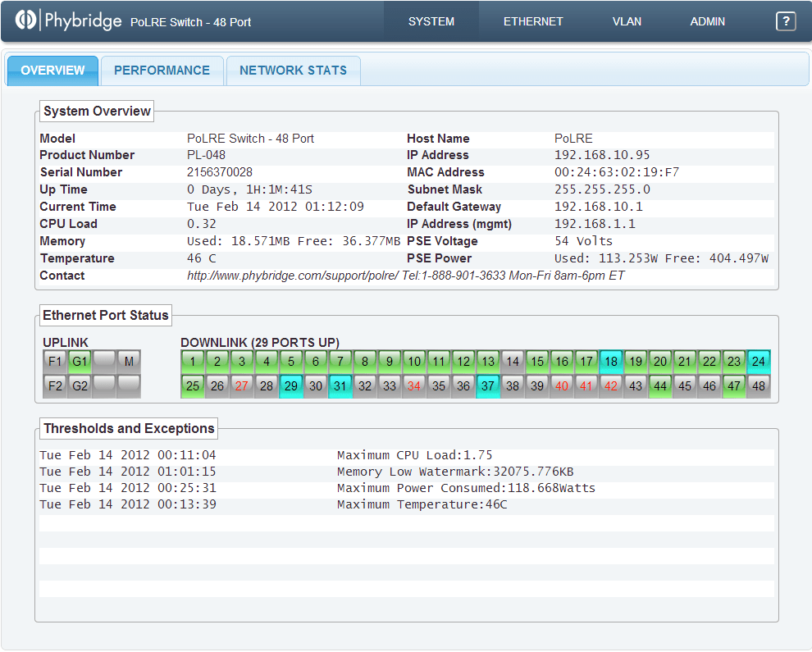Open the ADMIN menu
The width and height of the screenshot is (812, 652).
707,22
